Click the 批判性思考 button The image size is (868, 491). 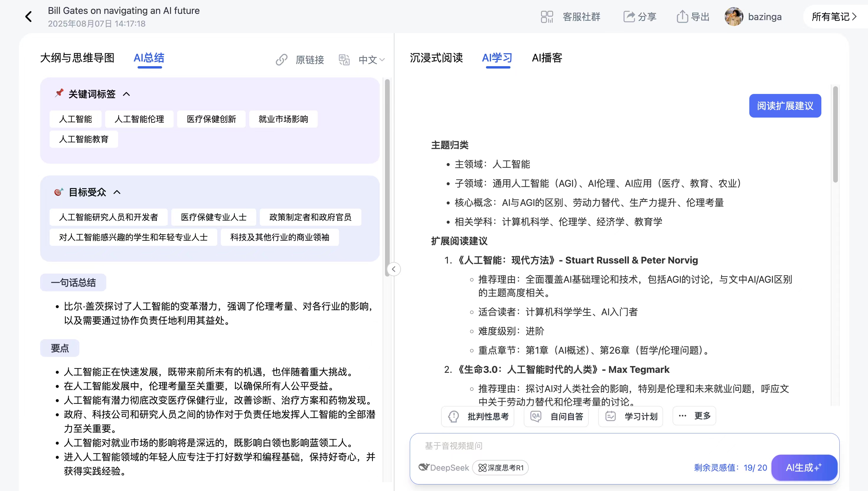(477, 417)
